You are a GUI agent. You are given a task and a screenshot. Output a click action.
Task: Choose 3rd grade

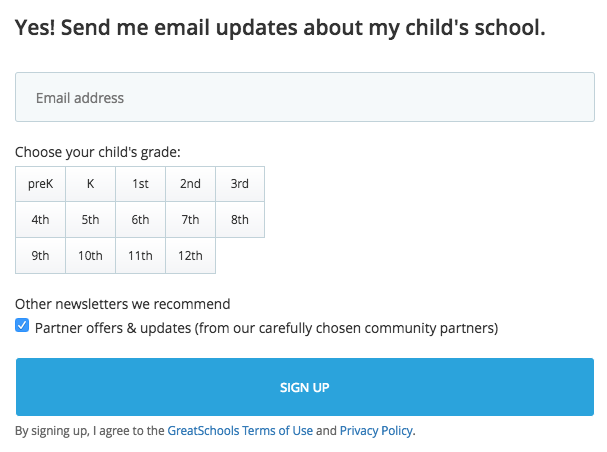pos(240,184)
